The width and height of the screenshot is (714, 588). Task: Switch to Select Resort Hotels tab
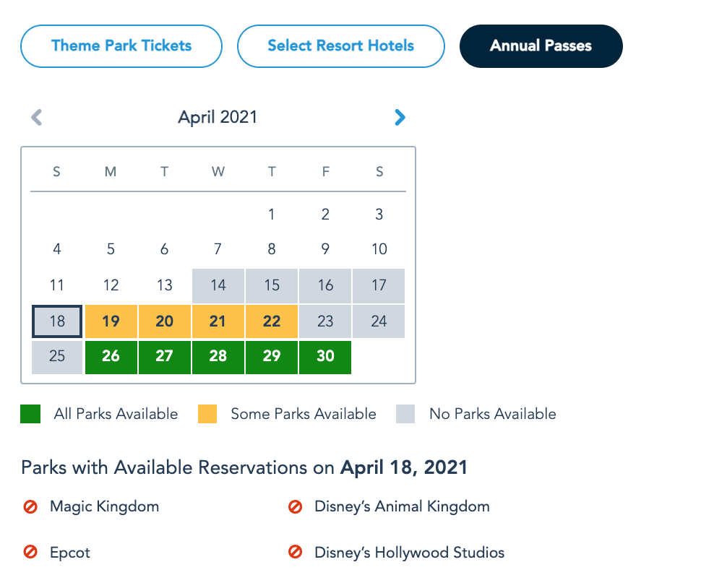340,46
